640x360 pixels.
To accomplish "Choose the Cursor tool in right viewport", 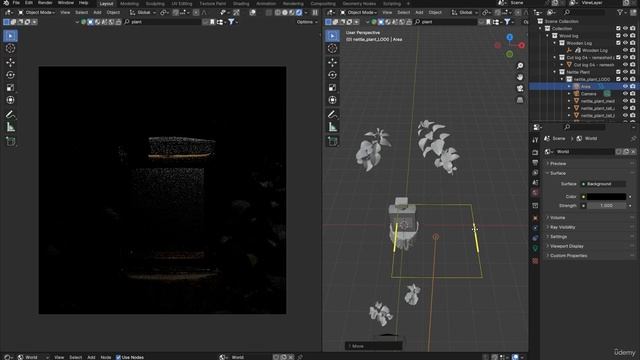I will pos(332,49).
